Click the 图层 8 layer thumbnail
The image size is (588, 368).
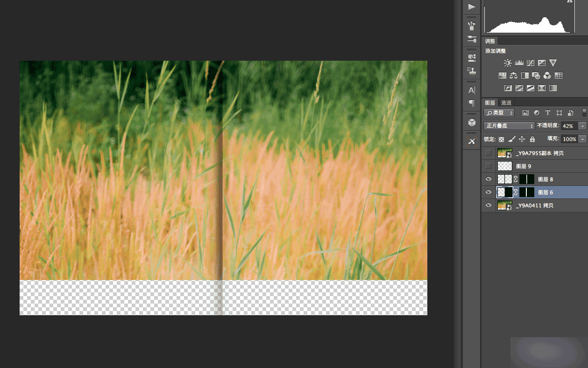(505, 179)
